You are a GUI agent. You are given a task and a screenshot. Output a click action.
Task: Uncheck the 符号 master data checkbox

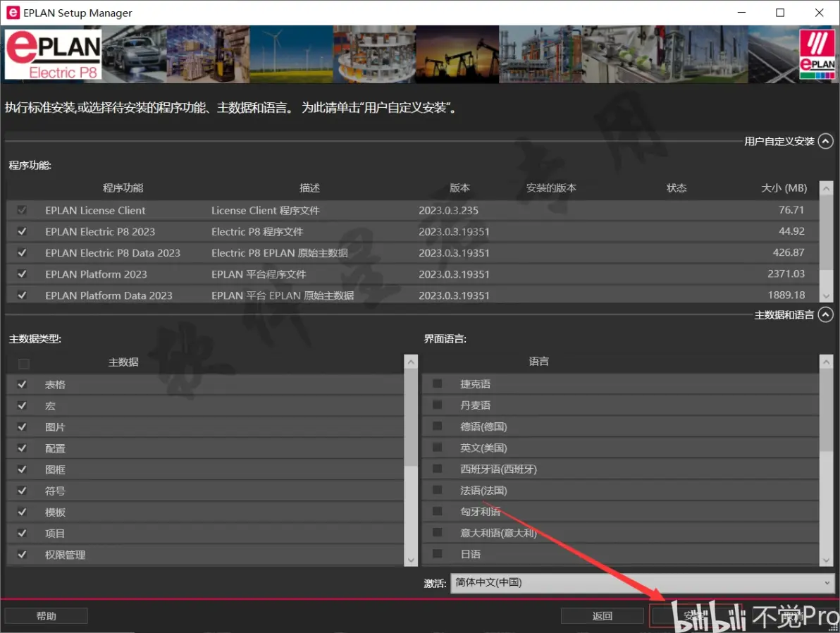point(22,491)
